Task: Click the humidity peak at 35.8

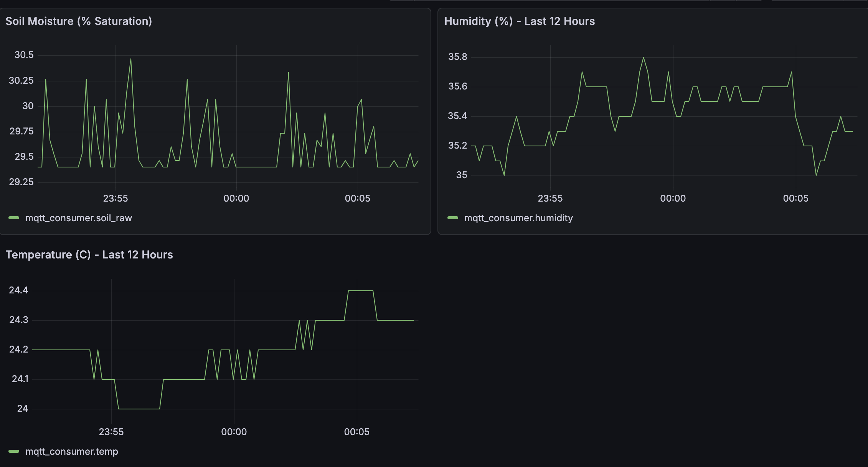Action: (644, 58)
